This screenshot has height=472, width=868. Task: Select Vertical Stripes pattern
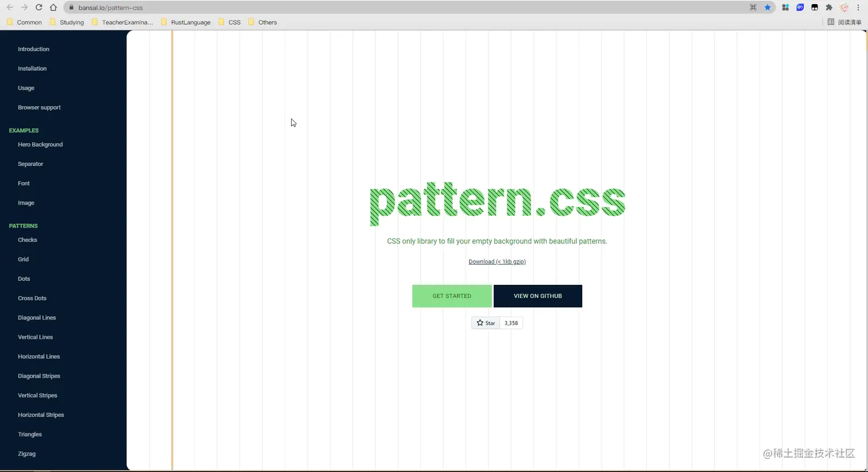(x=37, y=396)
